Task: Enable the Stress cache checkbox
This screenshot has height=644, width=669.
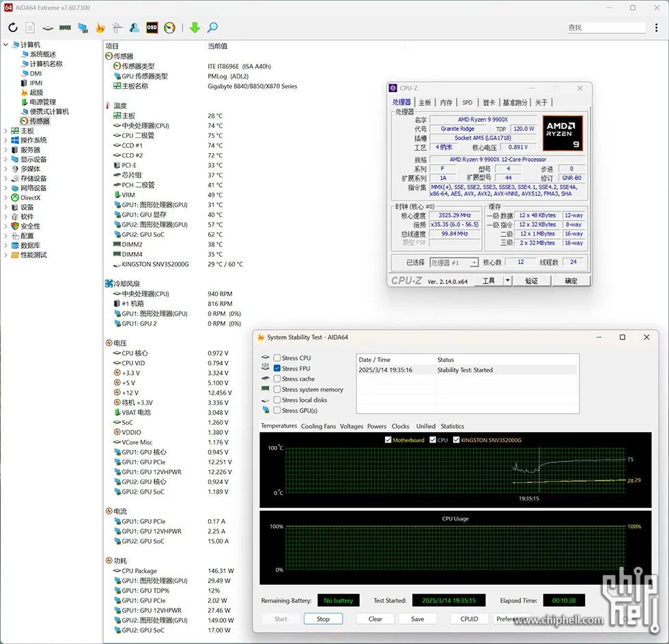Action: (x=277, y=379)
